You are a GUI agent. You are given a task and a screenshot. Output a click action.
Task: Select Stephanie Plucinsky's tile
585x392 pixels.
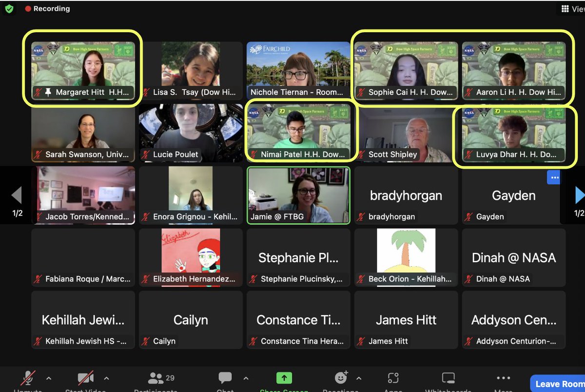click(x=298, y=257)
